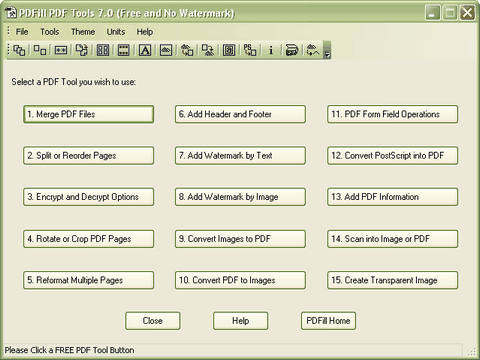Choose '2. Split or Reorder Pages' button
Image resolution: width=480 pixels, height=360 pixels.
(89, 156)
